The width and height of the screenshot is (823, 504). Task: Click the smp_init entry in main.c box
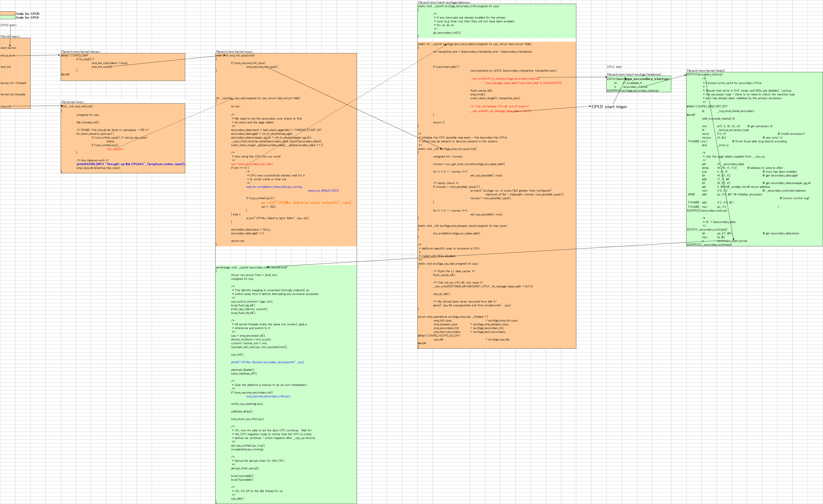click(x=6, y=107)
